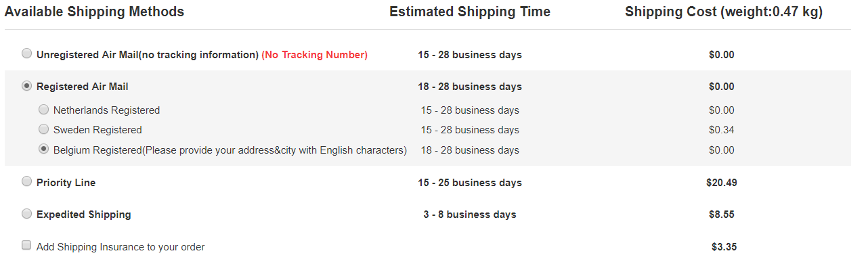This screenshot has width=868, height=268.
Task: Choose Netherlands Registered radio option
Action: click(43, 109)
